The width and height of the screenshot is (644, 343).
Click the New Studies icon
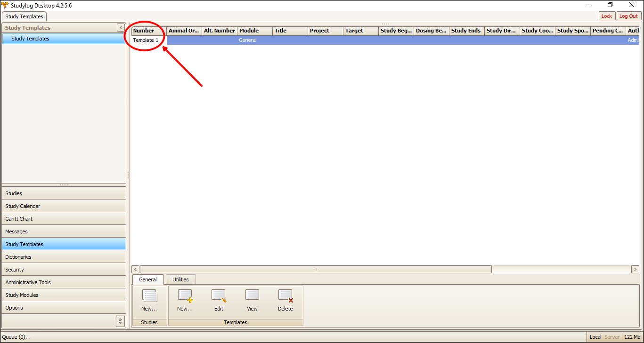pos(149,296)
